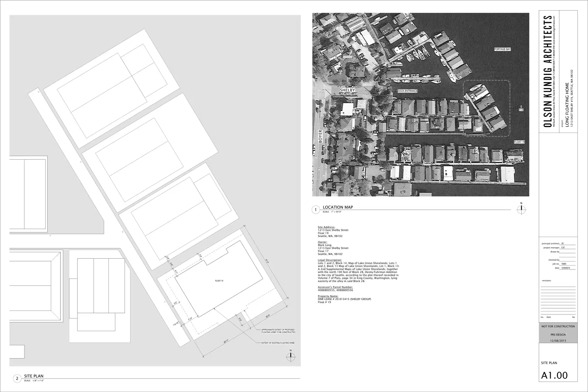The width and height of the screenshot is (588, 392).
Task: Click the LOCATION MAP drawing title
Action: point(338,207)
